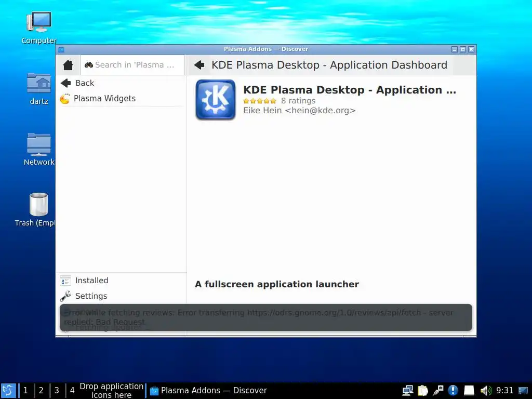Click the back arrow beside the page title
532x399 pixels.
tap(199, 65)
